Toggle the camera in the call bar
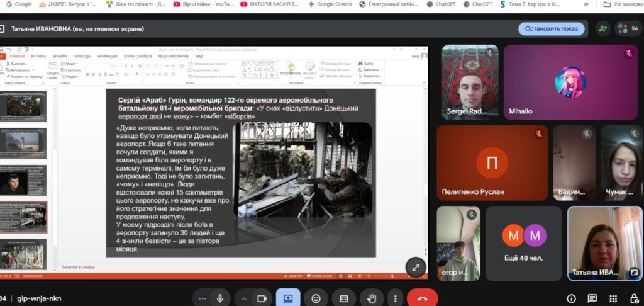The width and height of the screenshot is (644, 306). coord(260,298)
